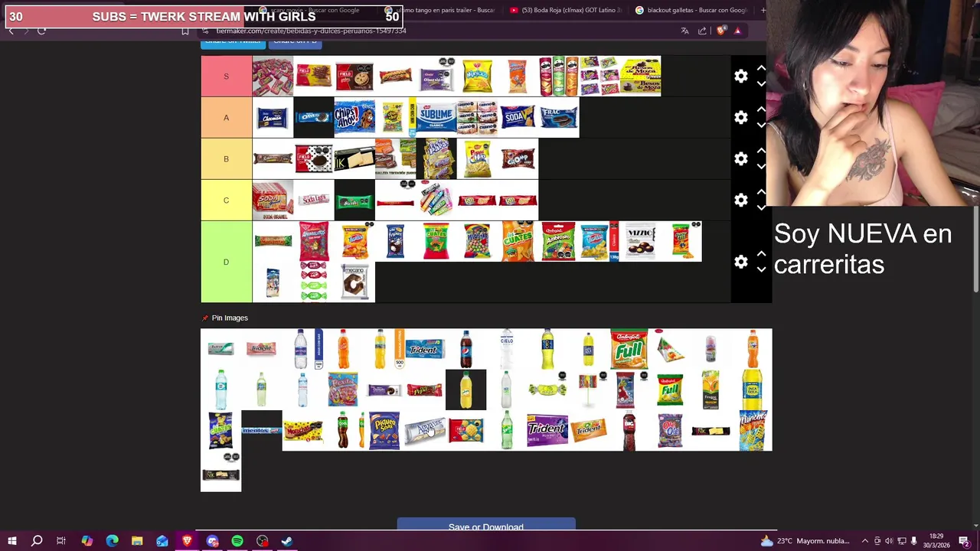Viewport: 980px width, 551px height.
Task: Click the Save or Download button
Action: pos(486,526)
